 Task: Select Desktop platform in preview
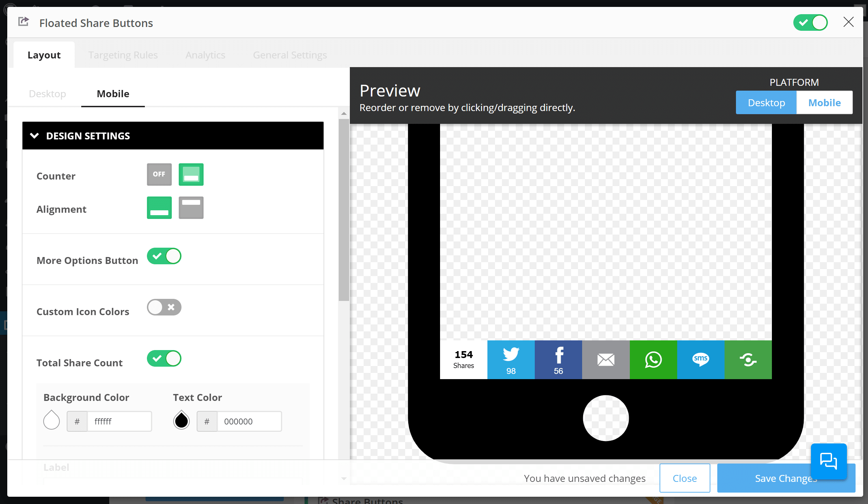pos(767,103)
